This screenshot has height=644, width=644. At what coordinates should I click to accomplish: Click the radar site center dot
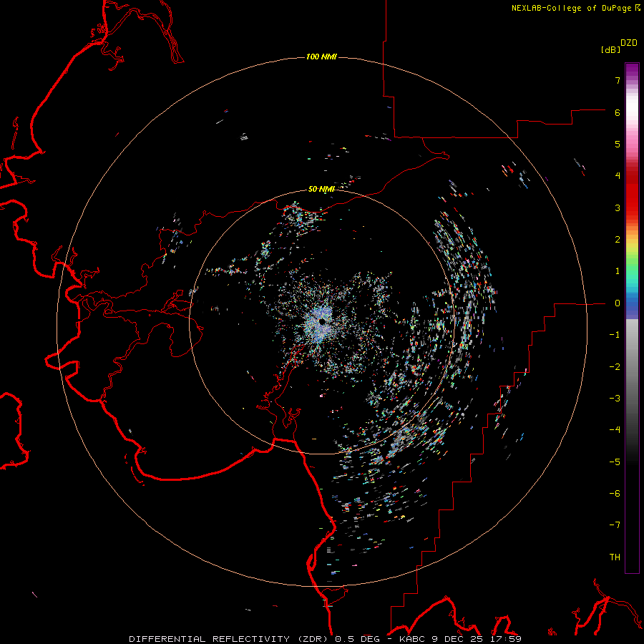(x=322, y=321)
